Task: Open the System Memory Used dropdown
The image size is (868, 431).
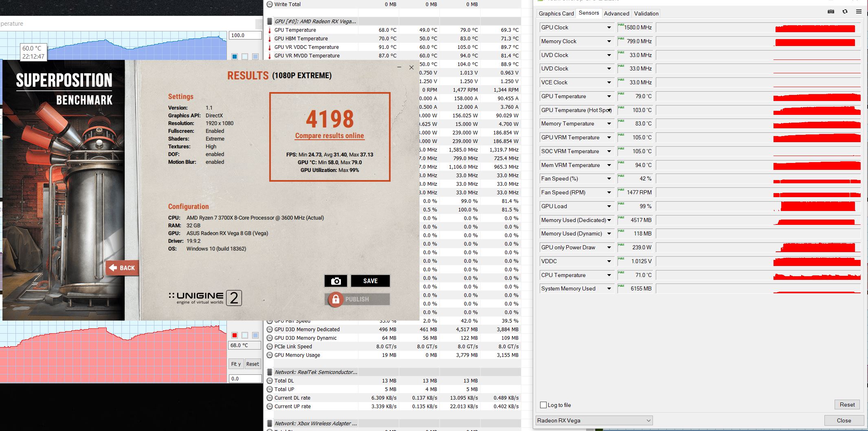Action: (609, 289)
